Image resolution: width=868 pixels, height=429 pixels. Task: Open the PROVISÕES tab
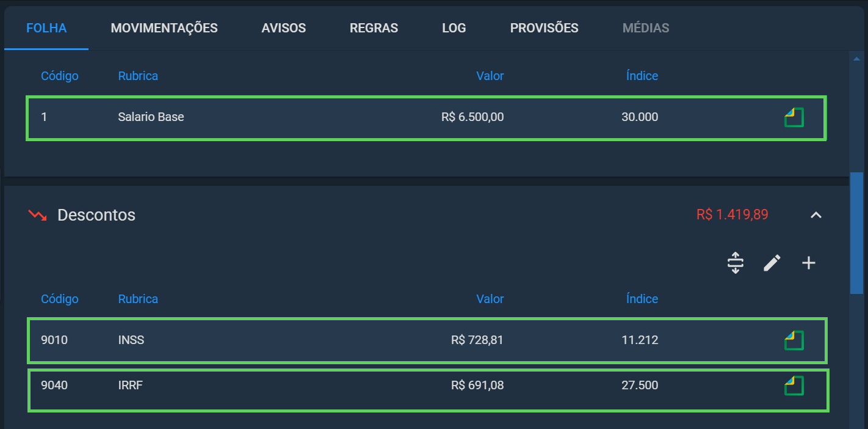point(544,28)
